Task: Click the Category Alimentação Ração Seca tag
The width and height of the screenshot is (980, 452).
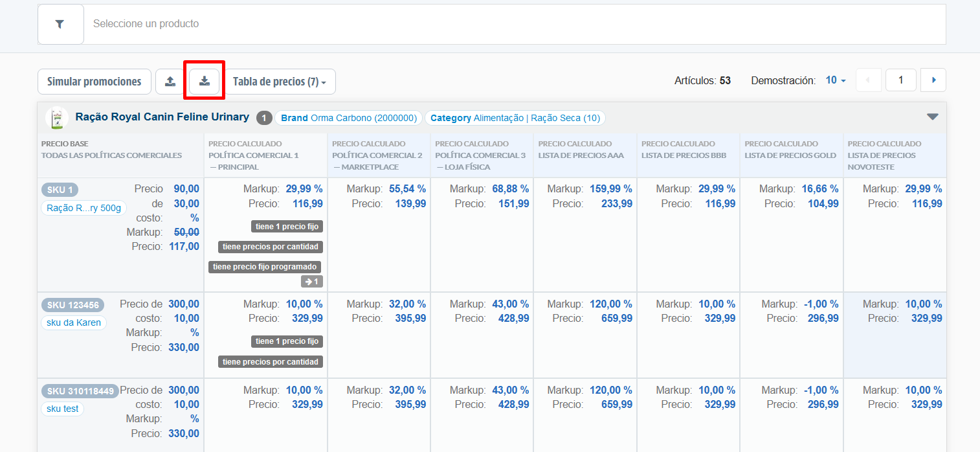Action: coord(515,118)
